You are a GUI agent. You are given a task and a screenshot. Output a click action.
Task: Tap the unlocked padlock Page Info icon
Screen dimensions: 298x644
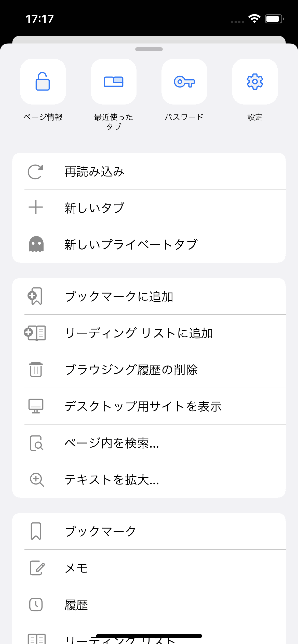click(43, 82)
